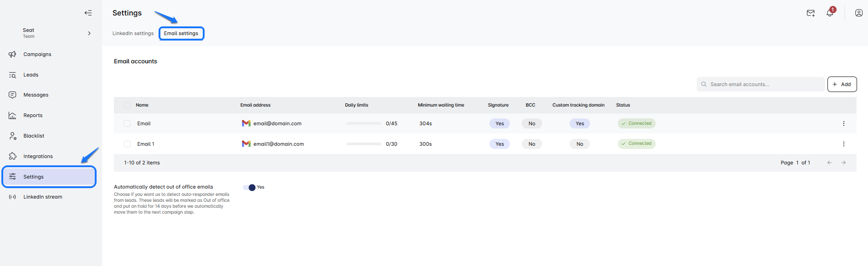Select the checkbox for the Email 1 row

pos(127,144)
